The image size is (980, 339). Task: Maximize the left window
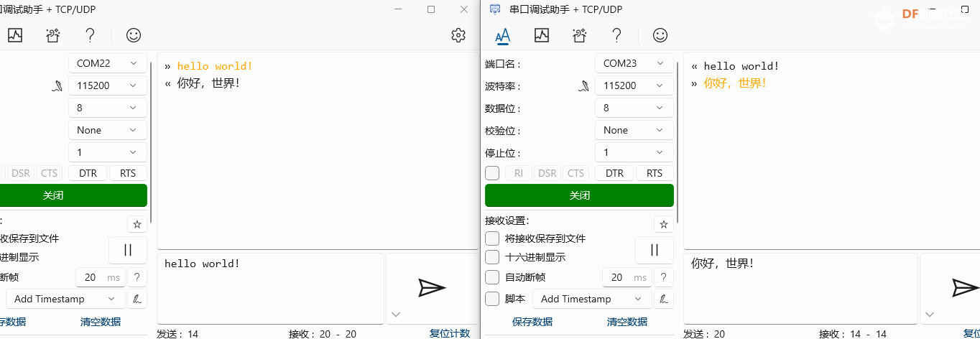pos(431,9)
